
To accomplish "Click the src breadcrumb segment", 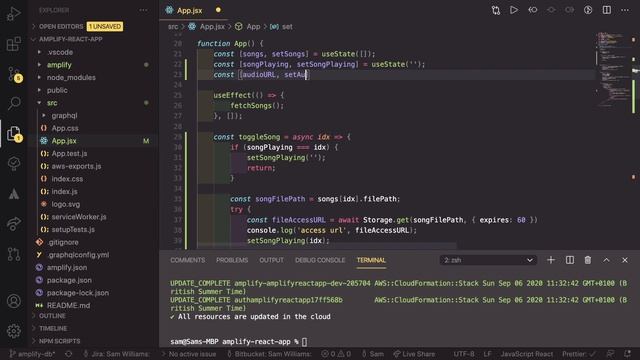I will click(x=173, y=27).
